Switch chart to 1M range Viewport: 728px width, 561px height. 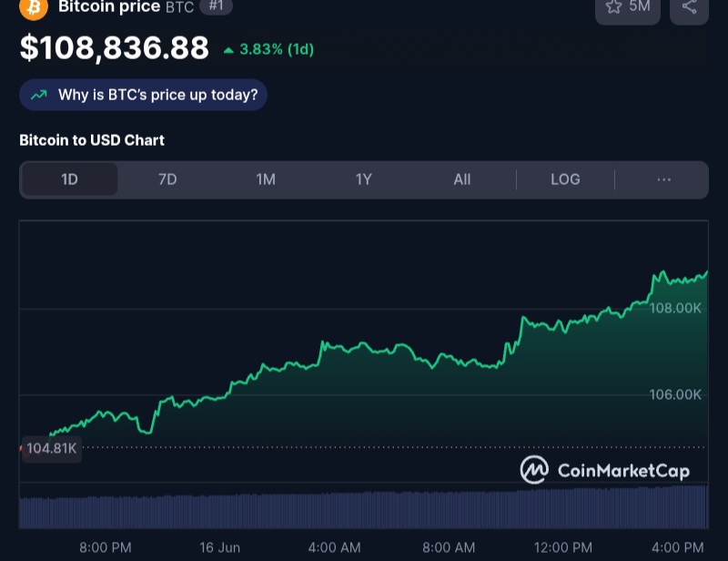coord(266,179)
